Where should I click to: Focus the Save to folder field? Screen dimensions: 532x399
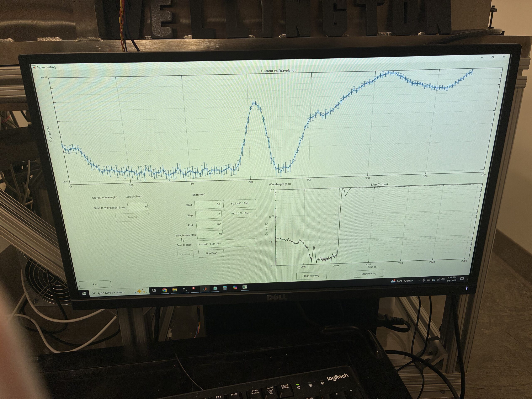click(x=226, y=243)
